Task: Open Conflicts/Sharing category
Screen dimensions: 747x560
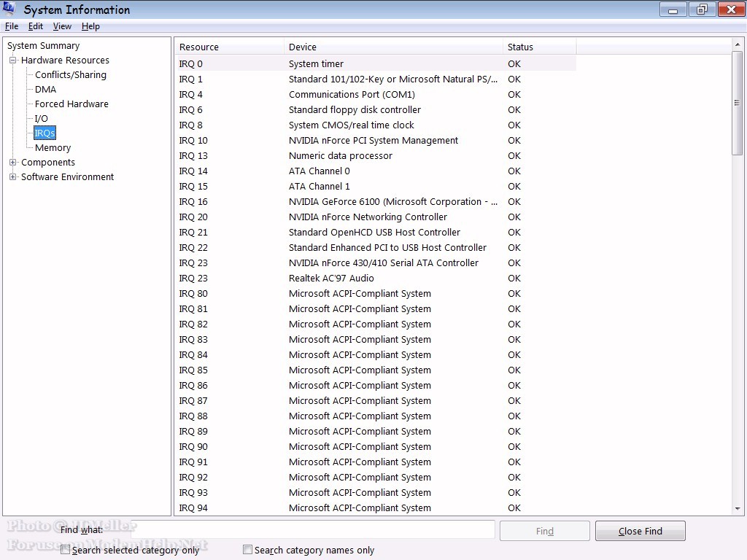Action: coord(71,75)
